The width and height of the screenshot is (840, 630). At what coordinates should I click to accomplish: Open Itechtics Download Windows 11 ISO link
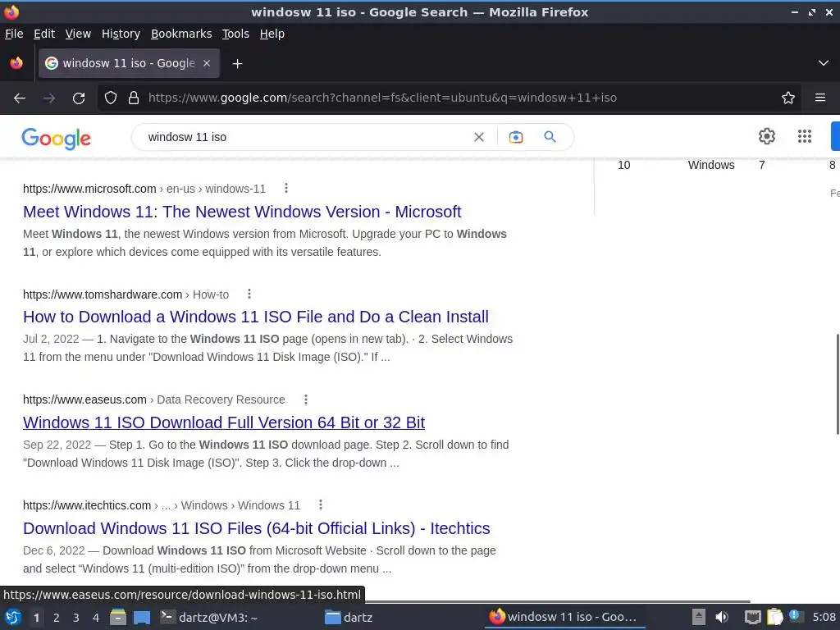click(256, 528)
